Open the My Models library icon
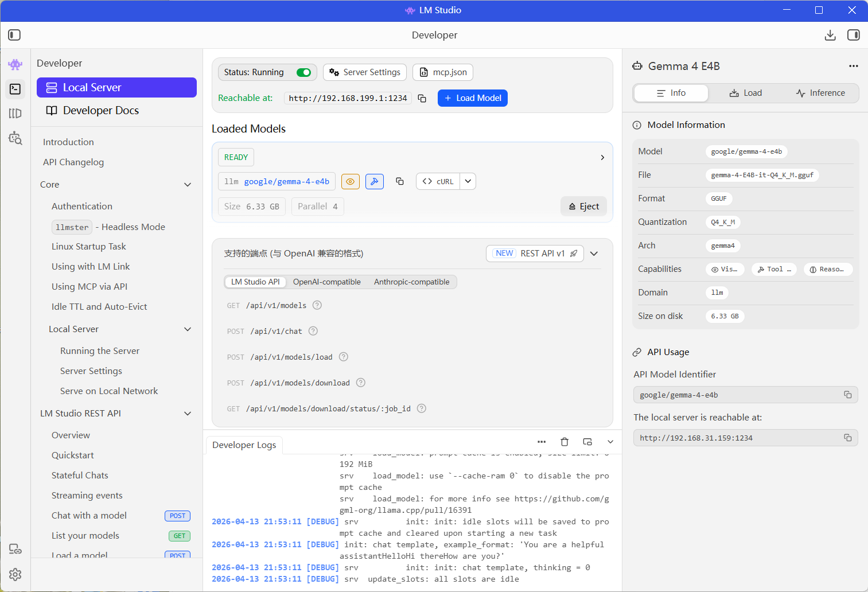Viewport: 868px width, 592px height. click(x=15, y=114)
